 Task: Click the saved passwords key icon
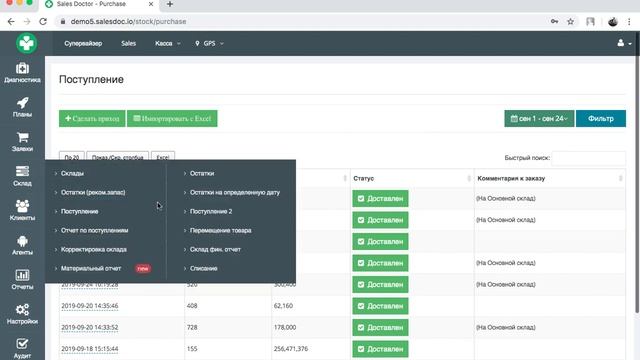[554, 22]
